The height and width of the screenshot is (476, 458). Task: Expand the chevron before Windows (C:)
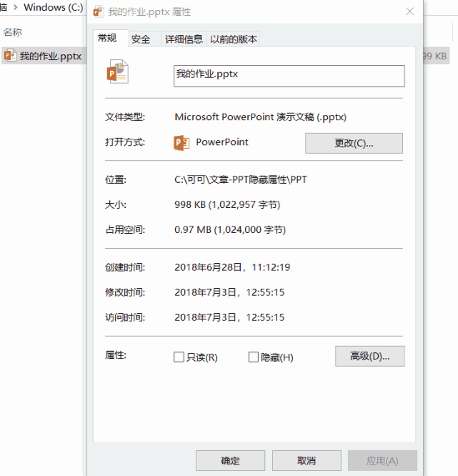click(16, 8)
